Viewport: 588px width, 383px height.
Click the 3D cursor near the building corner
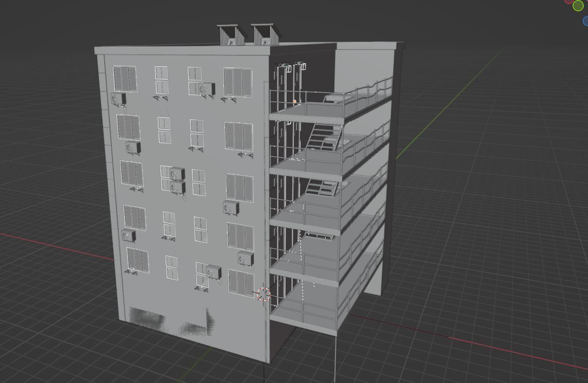[262, 294]
